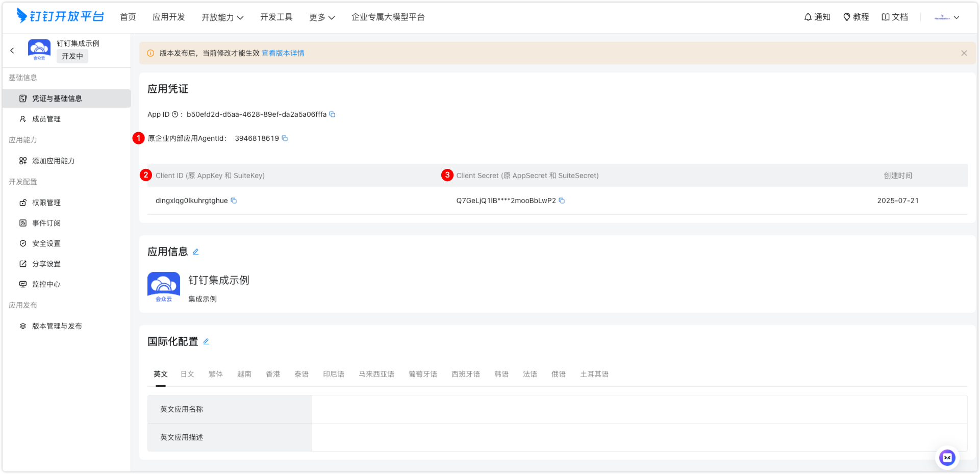Click the 查看版本详情 link
This screenshot has height=474, width=980.
click(283, 53)
